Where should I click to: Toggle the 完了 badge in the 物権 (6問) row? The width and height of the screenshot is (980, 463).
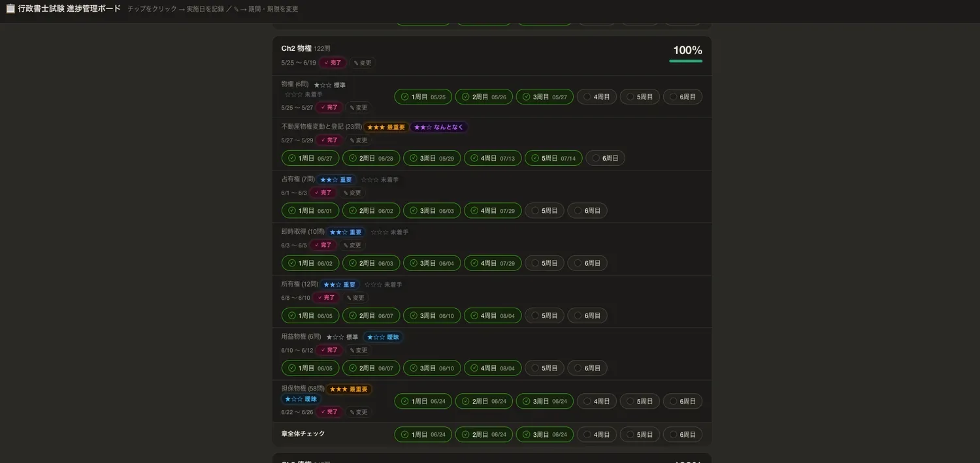pyautogui.click(x=329, y=107)
